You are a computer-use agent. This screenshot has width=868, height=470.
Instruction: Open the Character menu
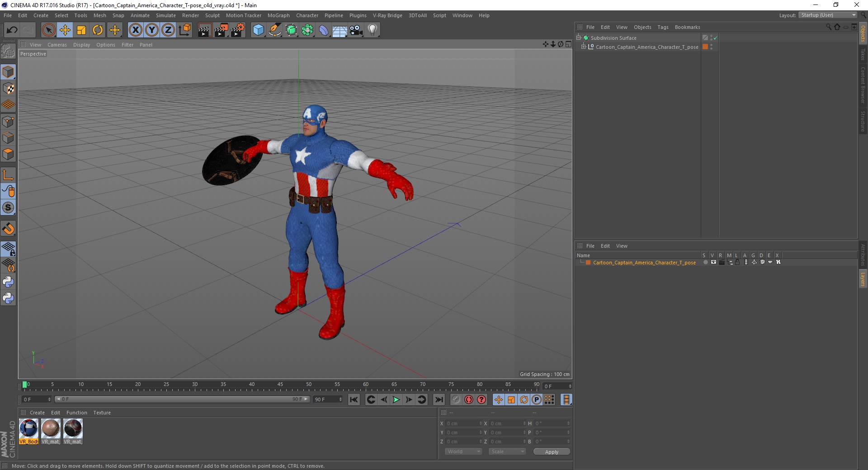pyautogui.click(x=307, y=15)
